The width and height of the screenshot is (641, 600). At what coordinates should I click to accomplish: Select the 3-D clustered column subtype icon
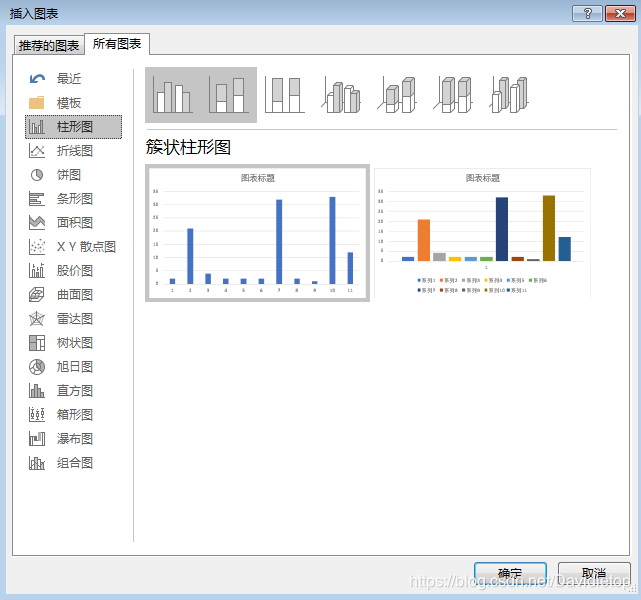point(341,95)
